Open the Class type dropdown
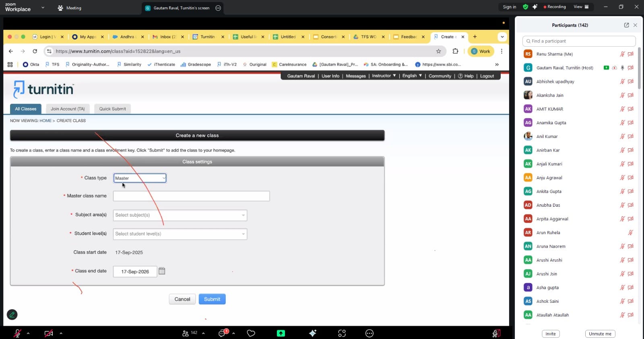 tap(140, 178)
